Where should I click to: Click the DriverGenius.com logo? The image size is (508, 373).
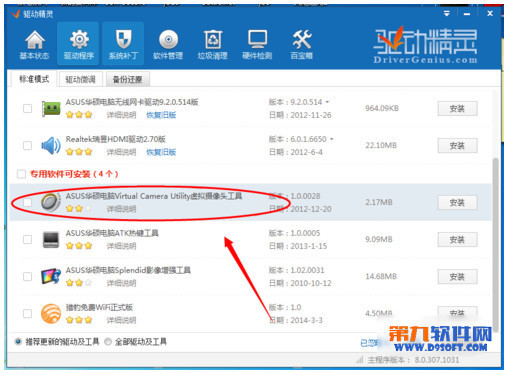tap(426, 46)
